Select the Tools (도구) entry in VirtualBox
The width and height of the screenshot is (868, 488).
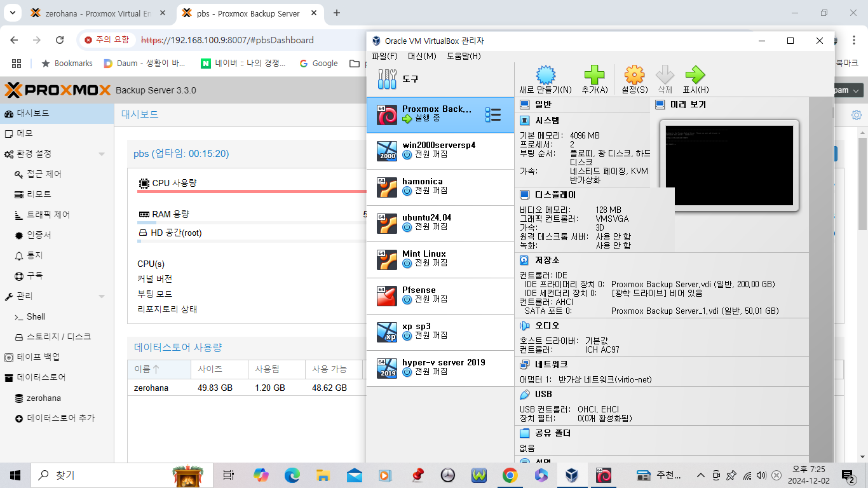(x=440, y=79)
